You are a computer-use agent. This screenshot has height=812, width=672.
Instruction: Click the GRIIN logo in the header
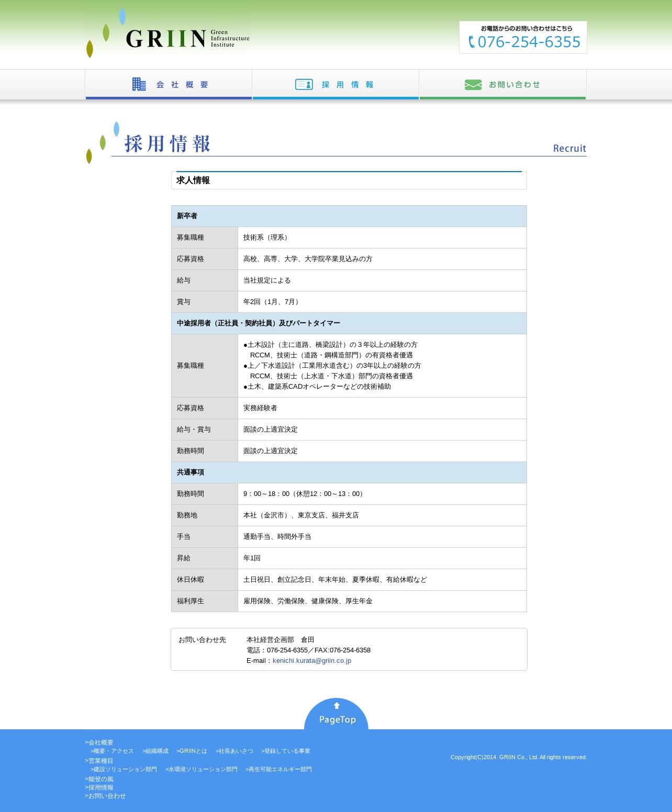pos(167,33)
